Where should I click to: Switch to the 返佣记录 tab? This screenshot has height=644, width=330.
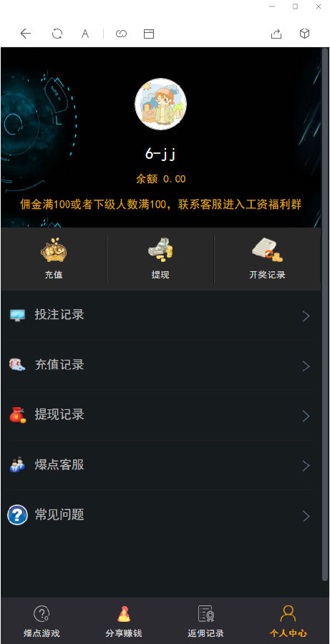click(x=206, y=620)
